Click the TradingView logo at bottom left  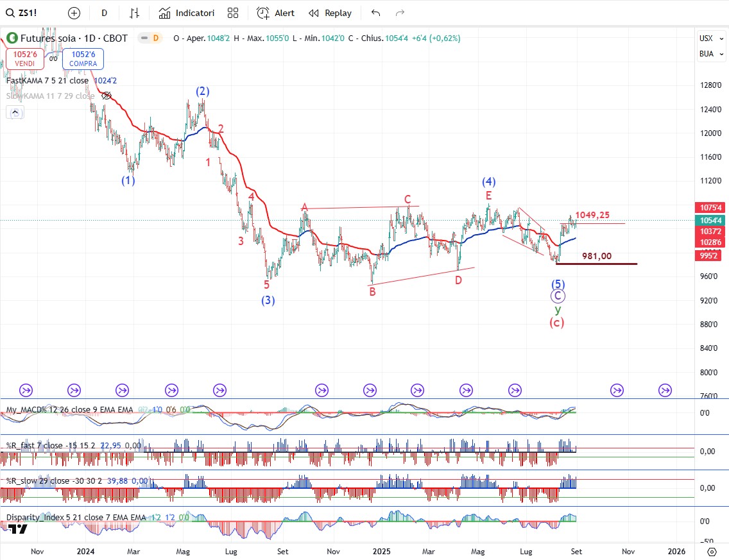pyautogui.click(x=18, y=529)
